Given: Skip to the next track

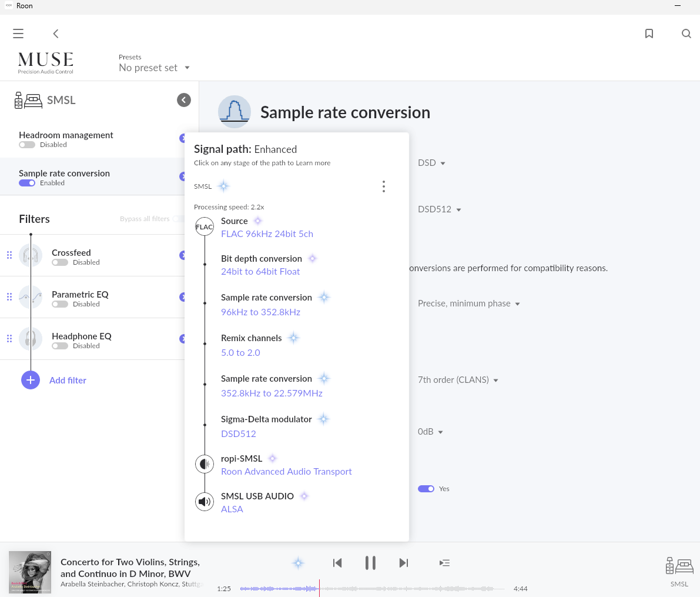Looking at the screenshot, I should click(x=404, y=563).
